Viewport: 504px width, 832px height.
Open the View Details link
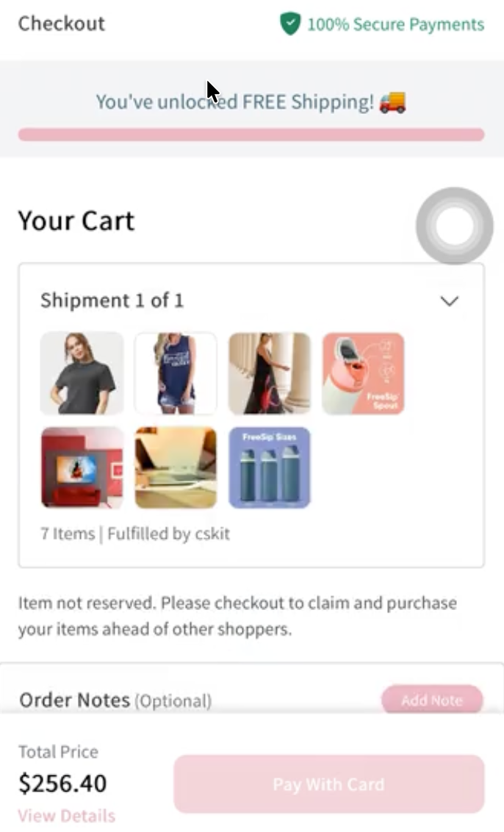pos(66,816)
